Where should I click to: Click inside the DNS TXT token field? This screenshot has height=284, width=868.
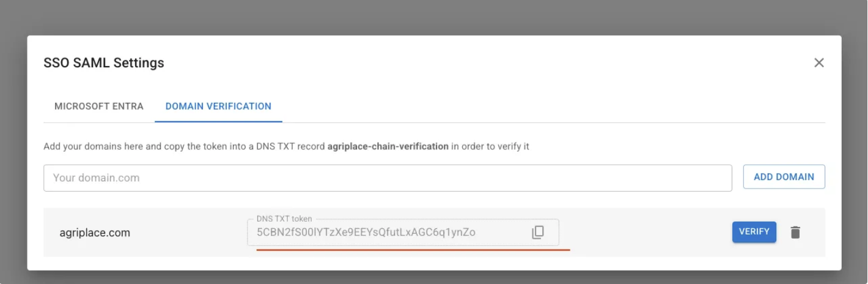tap(403, 233)
